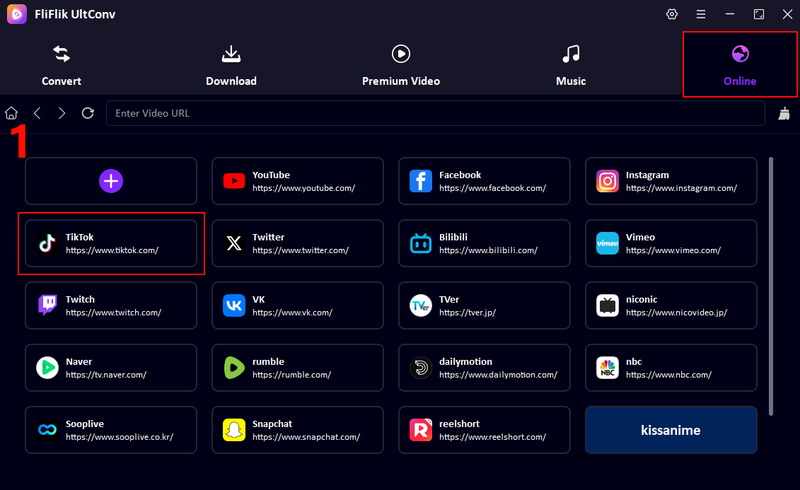Click the https://www.reelshort.com/ URL text
800x490 pixels.
[x=492, y=437]
